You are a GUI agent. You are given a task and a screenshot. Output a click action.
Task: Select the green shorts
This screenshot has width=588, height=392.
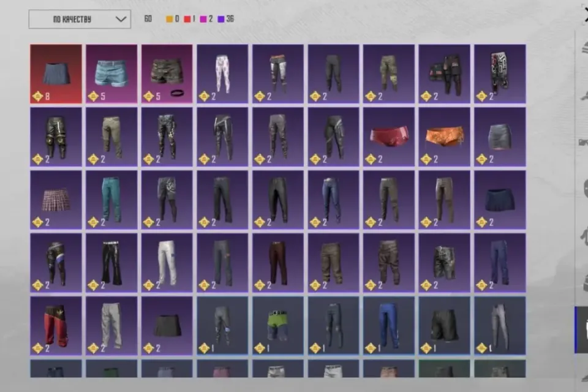278,326
